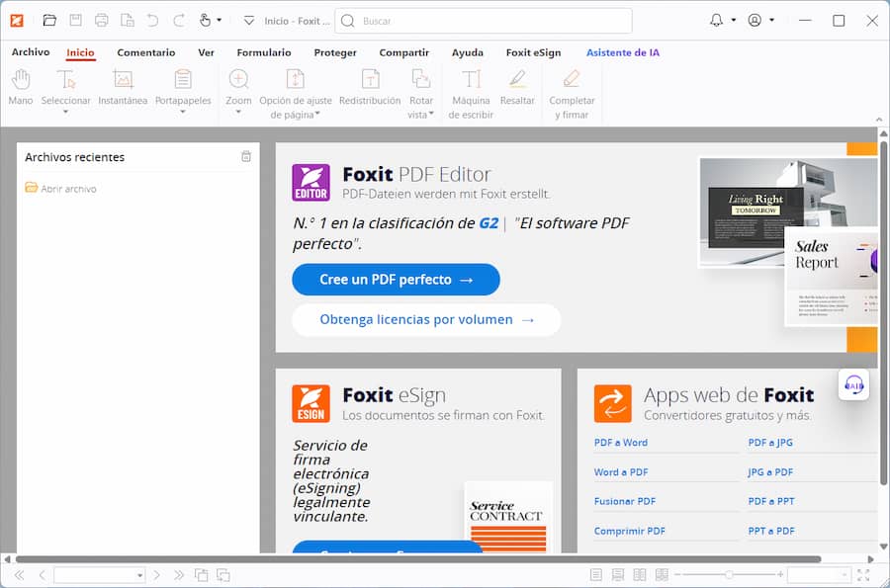Click the Completar y firmar tool
The image size is (890, 588).
click(572, 94)
